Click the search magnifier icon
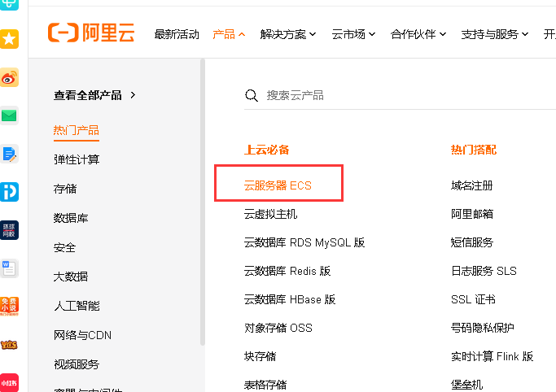Screen dimensions: 556x392 pyautogui.click(x=252, y=95)
